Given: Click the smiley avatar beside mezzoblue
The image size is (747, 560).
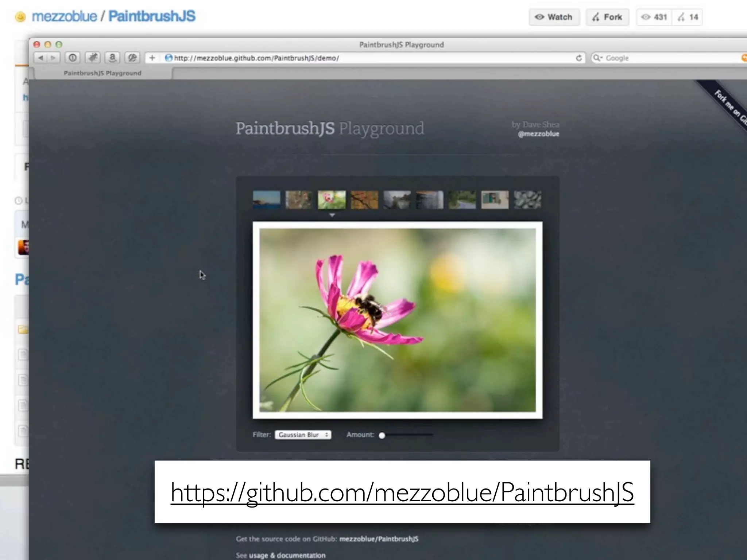Looking at the screenshot, I should (20, 17).
